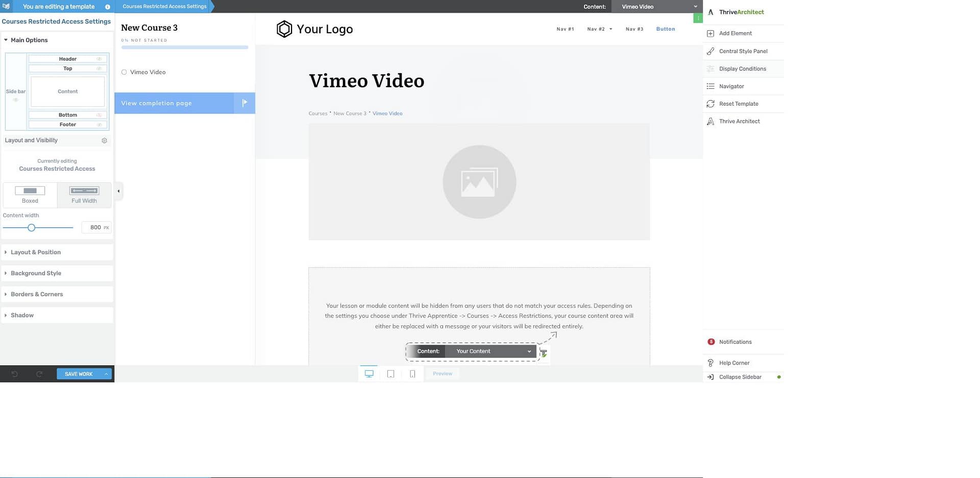Image resolution: width=980 pixels, height=478 pixels.
Task: Toggle Footer section visibility eye
Action: pyautogui.click(x=99, y=125)
